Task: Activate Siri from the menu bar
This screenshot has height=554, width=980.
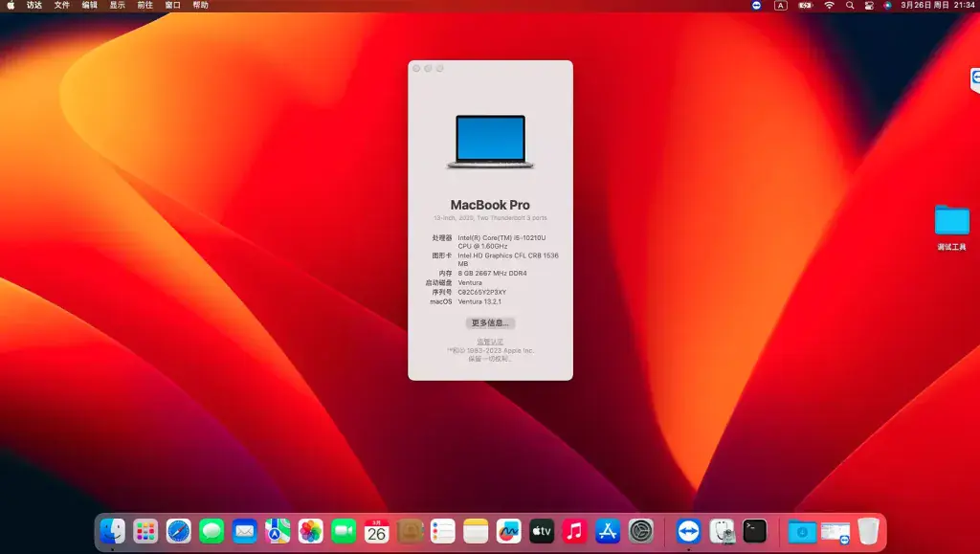Action: click(x=887, y=5)
